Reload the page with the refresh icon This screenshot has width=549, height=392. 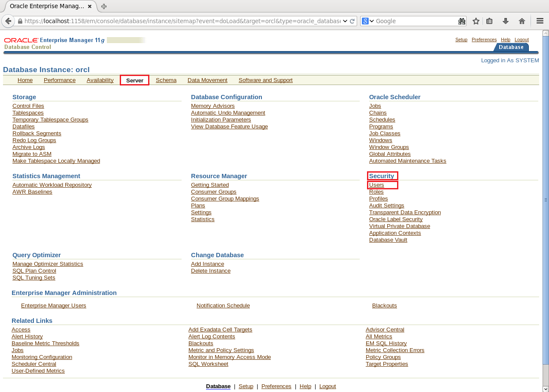click(x=352, y=21)
